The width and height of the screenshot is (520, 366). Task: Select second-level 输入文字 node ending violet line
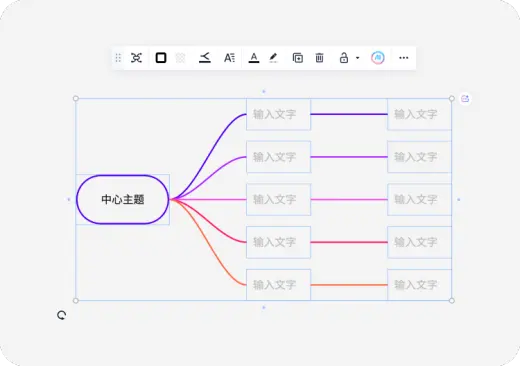click(x=419, y=157)
